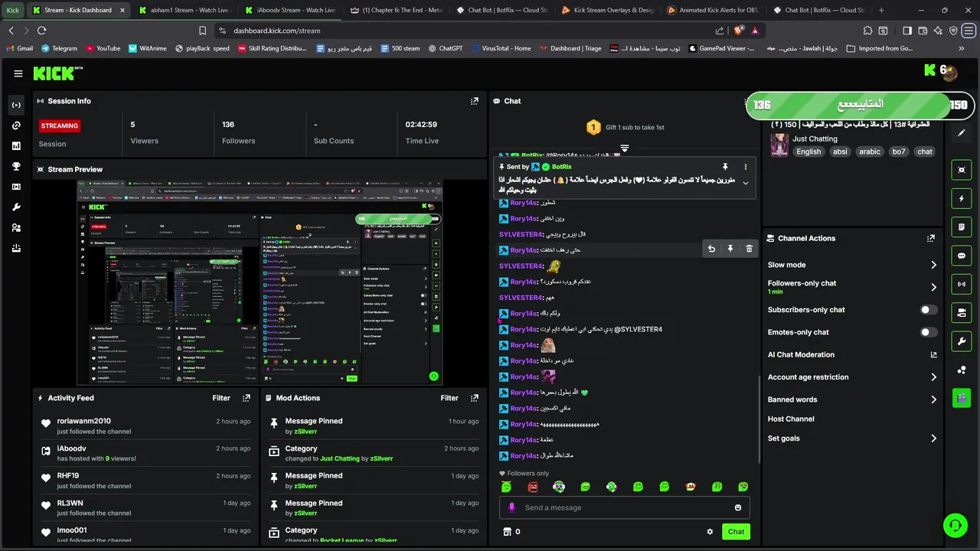
Task: Toggle Emotes-only chat switch
Action: pyautogui.click(x=928, y=332)
